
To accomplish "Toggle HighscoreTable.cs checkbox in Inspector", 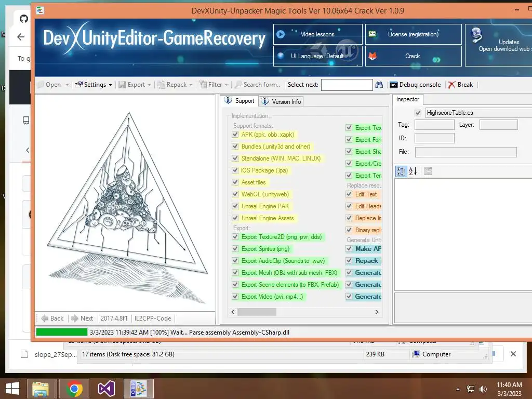I will 418,113.
